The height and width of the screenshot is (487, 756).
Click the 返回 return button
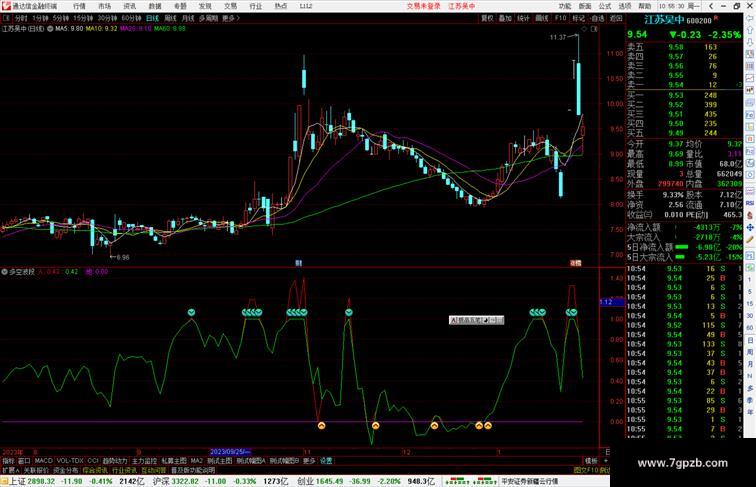[616, 18]
